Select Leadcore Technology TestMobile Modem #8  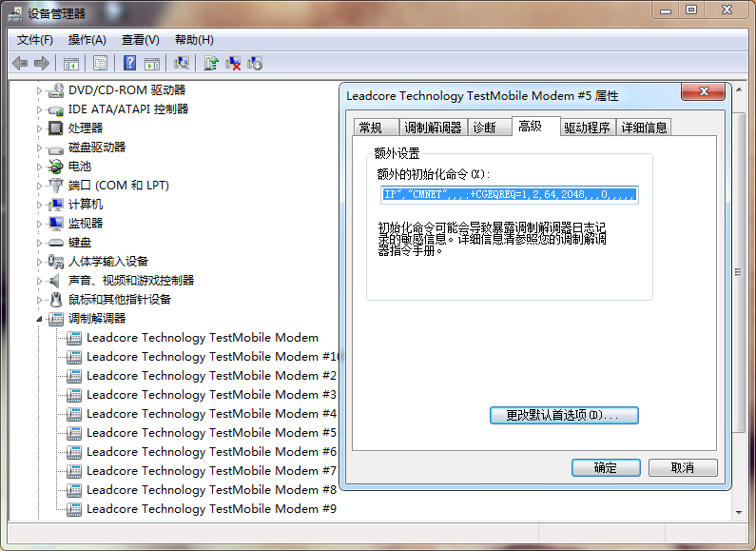[x=211, y=490]
